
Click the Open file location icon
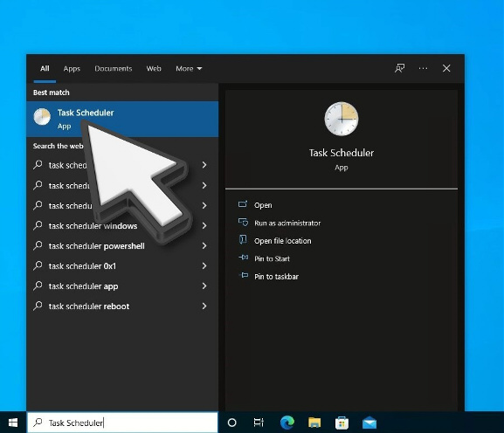(243, 239)
